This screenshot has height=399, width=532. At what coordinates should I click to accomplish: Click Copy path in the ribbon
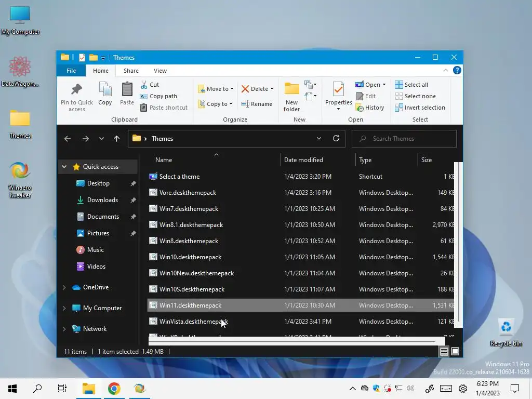[159, 96]
